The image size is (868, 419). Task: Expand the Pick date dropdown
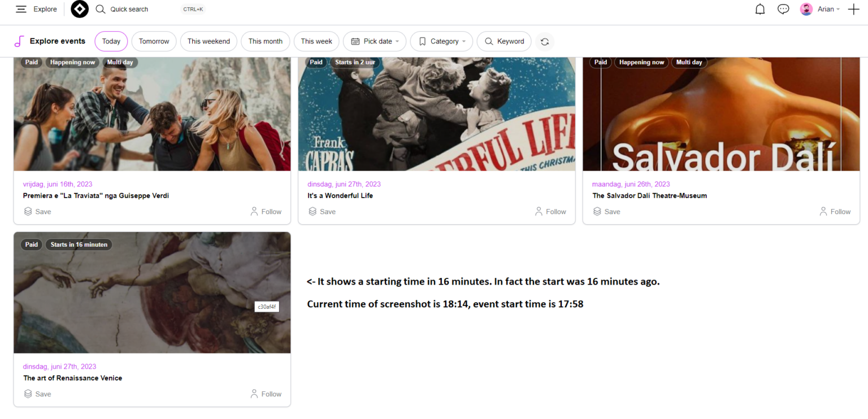[375, 41]
